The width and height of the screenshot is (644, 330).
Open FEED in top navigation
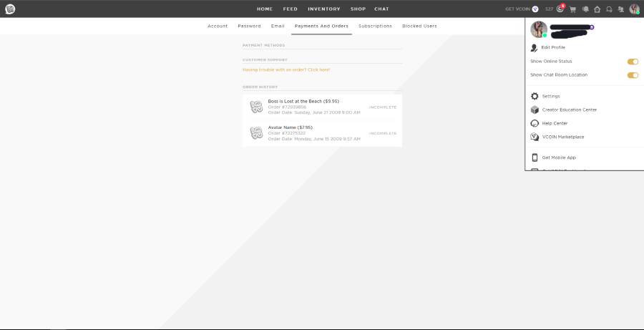(290, 9)
